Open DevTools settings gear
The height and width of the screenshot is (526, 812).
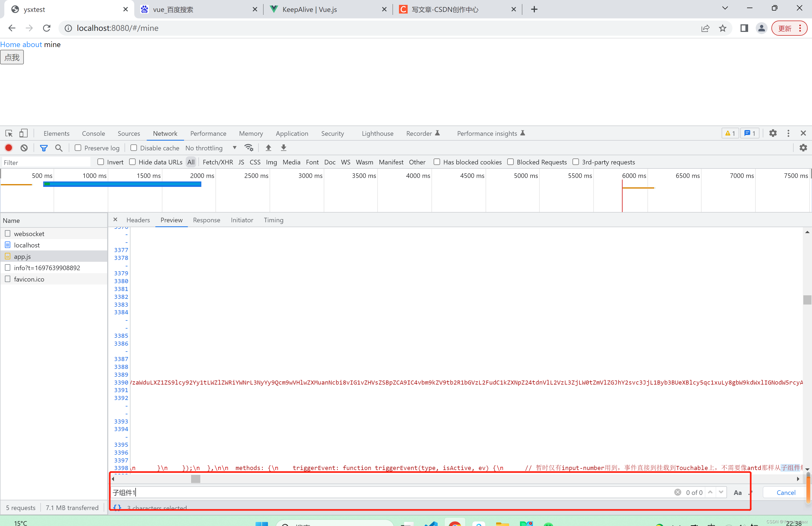pos(773,133)
